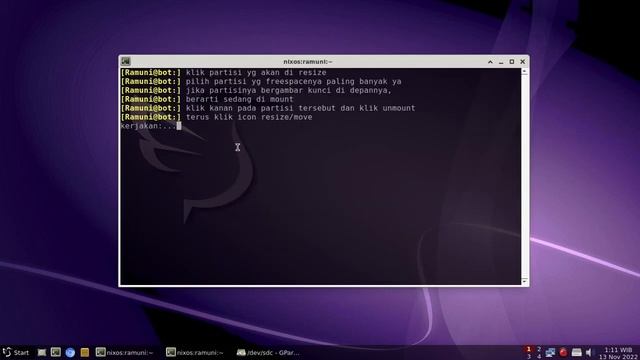The height and width of the screenshot is (360, 640).
Task: Switch to the nixos:ramuni task beside the GParted entry
Action: click(195, 352)
